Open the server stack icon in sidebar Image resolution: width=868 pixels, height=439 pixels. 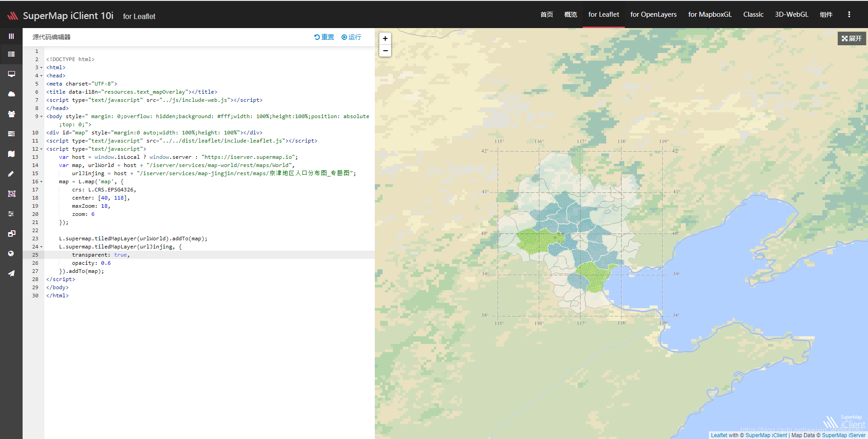(11, 54)
